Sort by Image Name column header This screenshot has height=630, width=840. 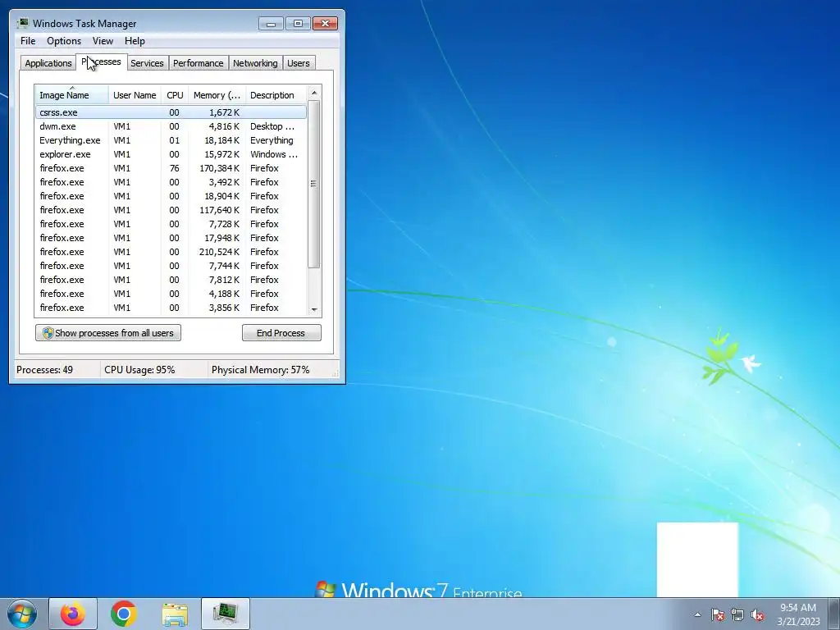72,95
